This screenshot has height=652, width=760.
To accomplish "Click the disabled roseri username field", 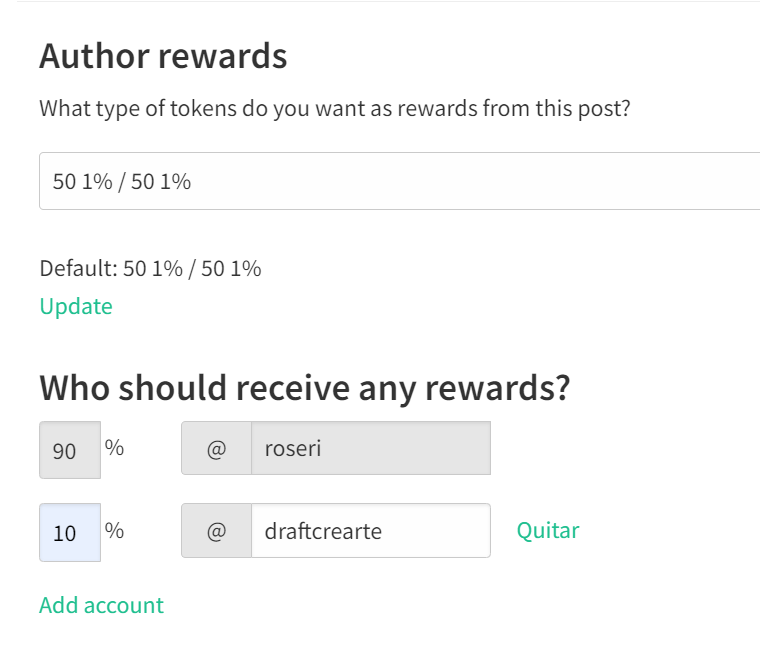I will (370, 449).
